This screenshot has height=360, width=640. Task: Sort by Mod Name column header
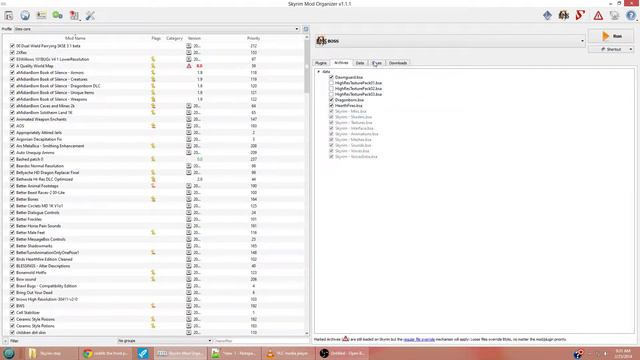pos(75,38)
